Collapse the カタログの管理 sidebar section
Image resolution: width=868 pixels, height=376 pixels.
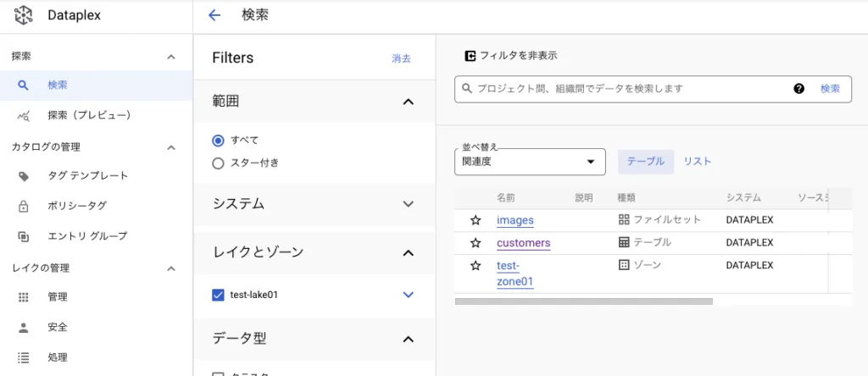pyautogui.click(x=171, y=147)
